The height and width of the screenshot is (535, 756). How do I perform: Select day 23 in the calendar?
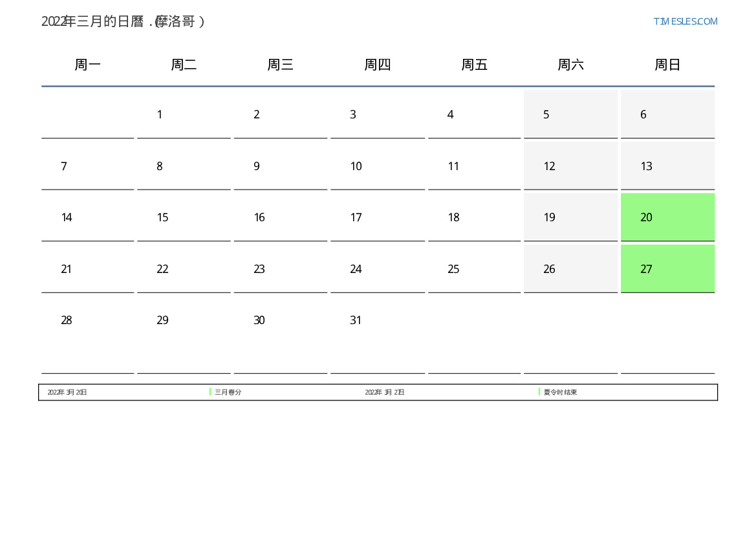click(x=280, y=268)
